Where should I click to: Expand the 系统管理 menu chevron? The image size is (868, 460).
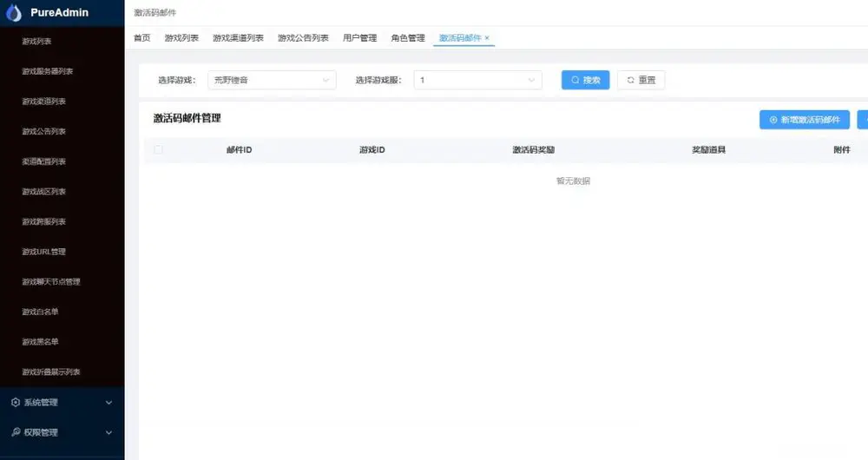point(108,403)
